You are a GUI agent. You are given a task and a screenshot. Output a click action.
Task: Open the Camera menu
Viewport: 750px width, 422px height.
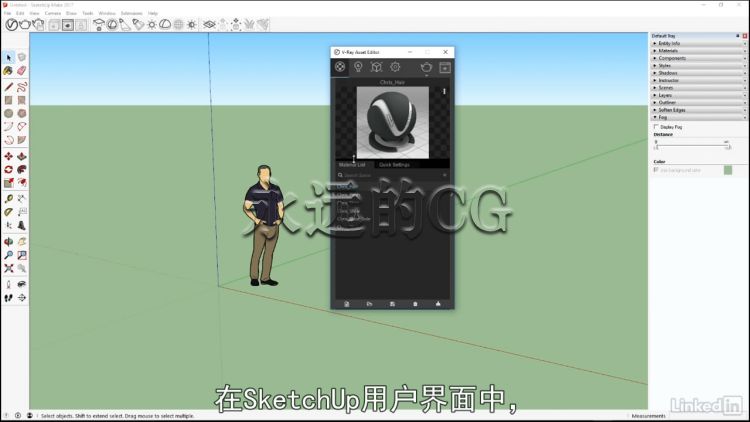(53, 13)
